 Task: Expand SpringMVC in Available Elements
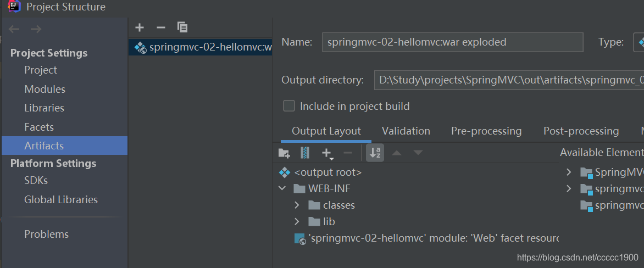[x=569, y=172]
